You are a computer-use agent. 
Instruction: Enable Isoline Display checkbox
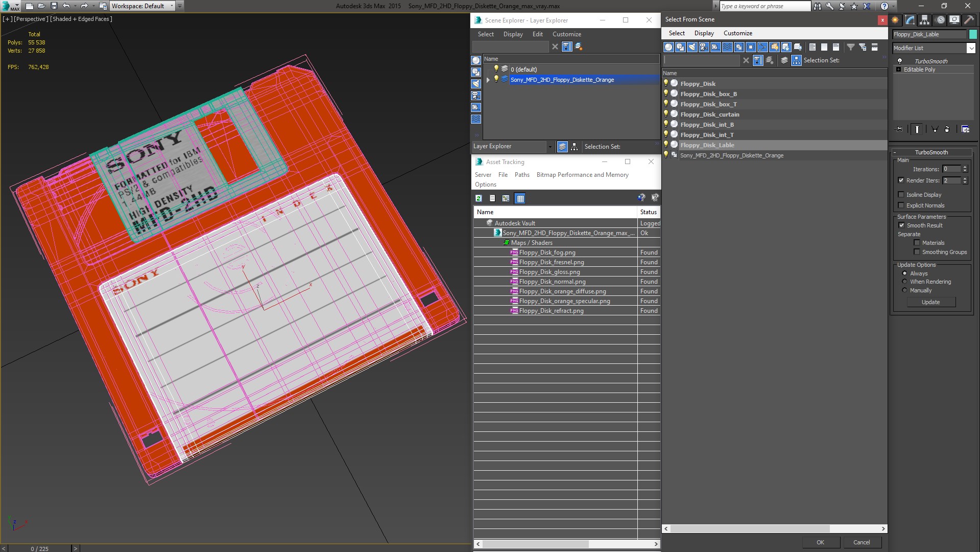pyautogui.click(x=901, y=195)
